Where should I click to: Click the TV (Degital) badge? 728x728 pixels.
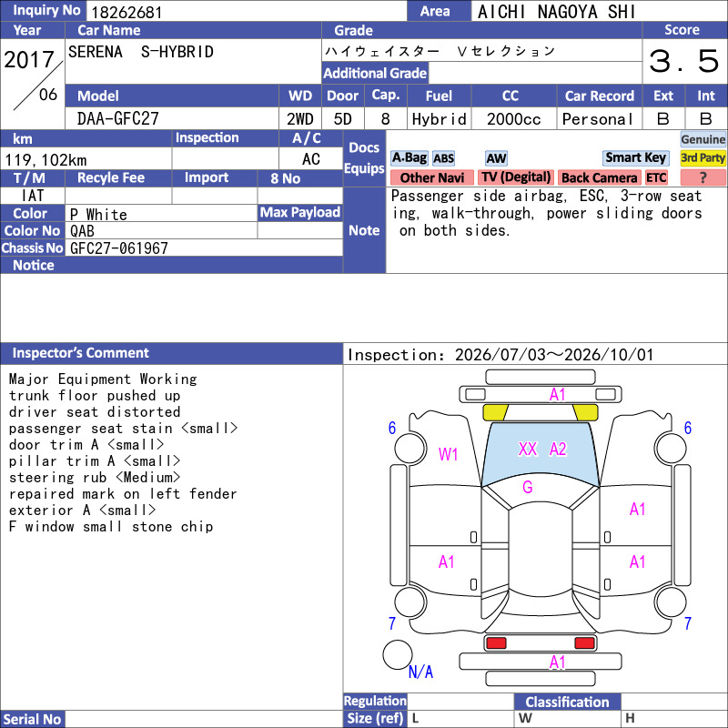[x=516, y=177]
